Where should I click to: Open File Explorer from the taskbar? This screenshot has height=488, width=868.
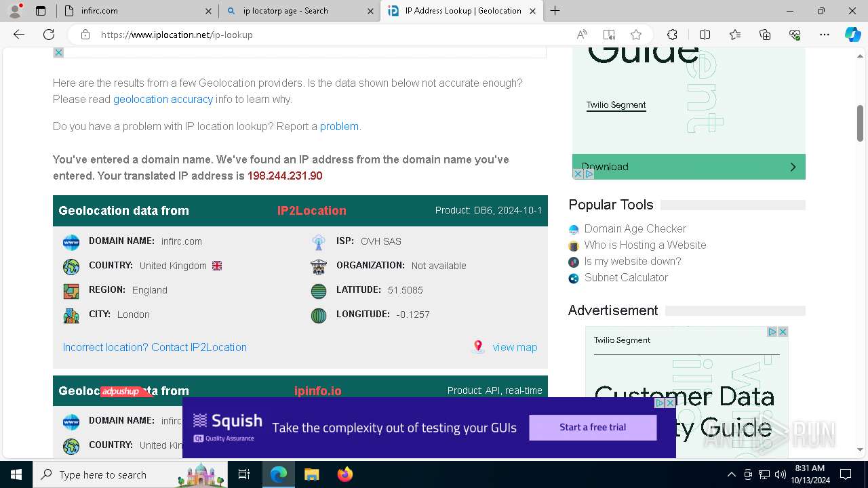coord(311,474)
